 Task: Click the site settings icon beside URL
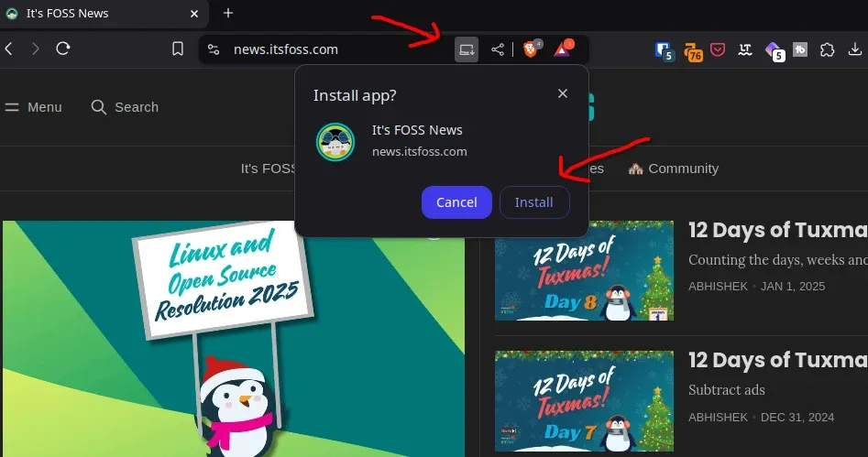pyautogui.click(x=214, y=49)
